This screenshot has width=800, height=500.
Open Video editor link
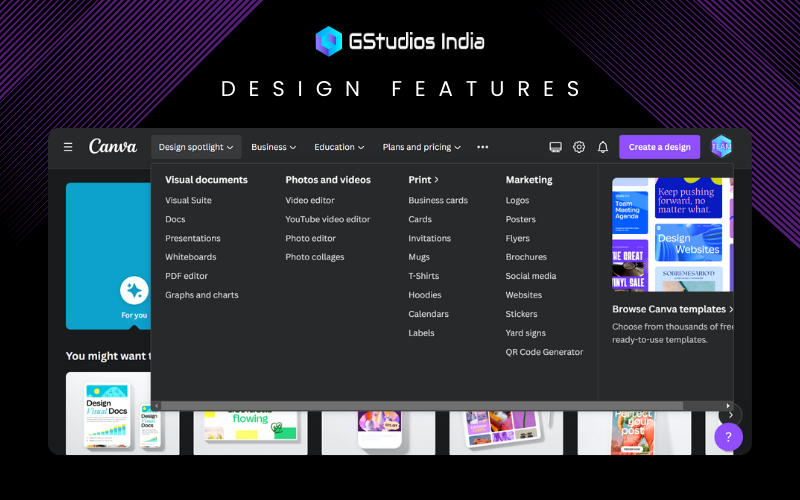coord(310,200)
